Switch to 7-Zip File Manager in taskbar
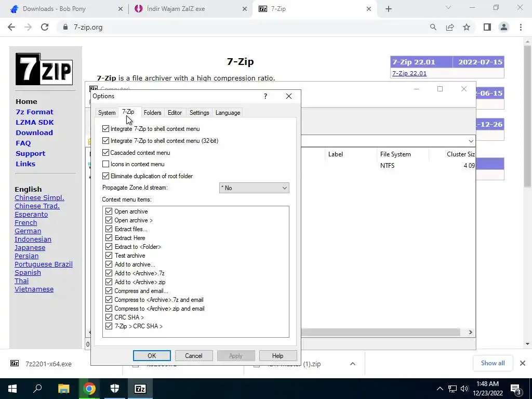Screen dimensions: 532x399 [140, 389]
